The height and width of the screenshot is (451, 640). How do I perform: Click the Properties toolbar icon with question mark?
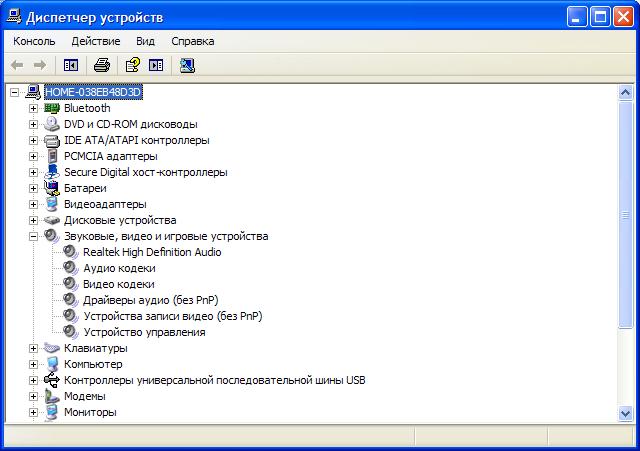click(131, 65)
